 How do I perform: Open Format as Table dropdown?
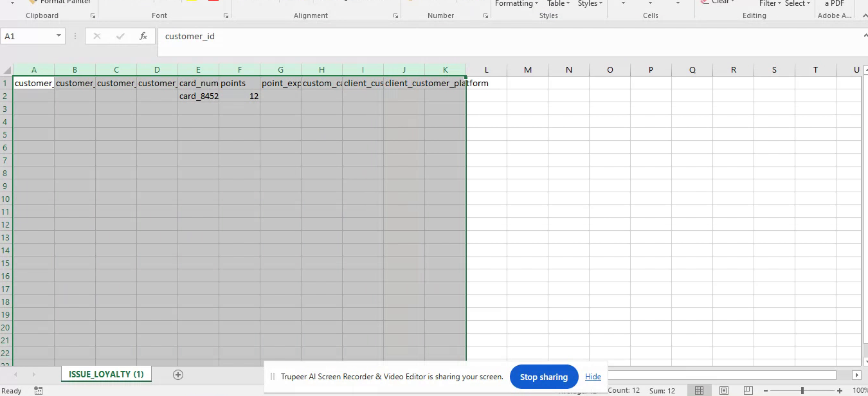point(559,3)
